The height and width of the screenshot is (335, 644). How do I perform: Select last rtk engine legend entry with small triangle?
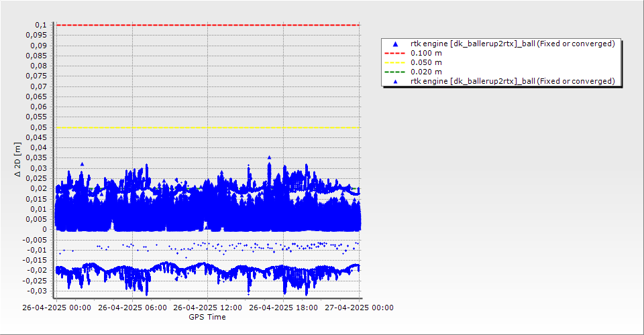tap(504, 81)
